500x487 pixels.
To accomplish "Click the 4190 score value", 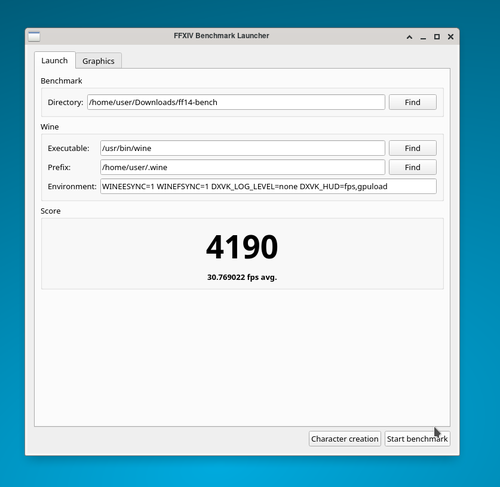I will tap(242, 247).
